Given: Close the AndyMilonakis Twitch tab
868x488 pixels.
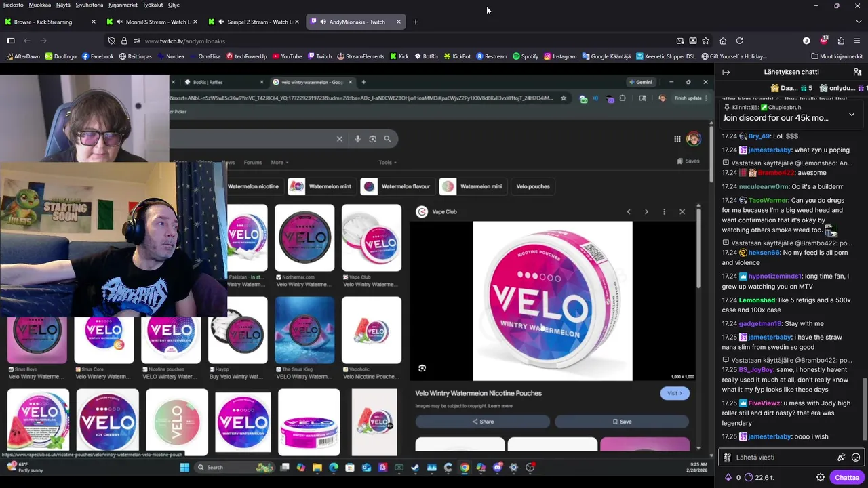Looking at the screenshot, I should pyautogui.click(x=398, y=22).
